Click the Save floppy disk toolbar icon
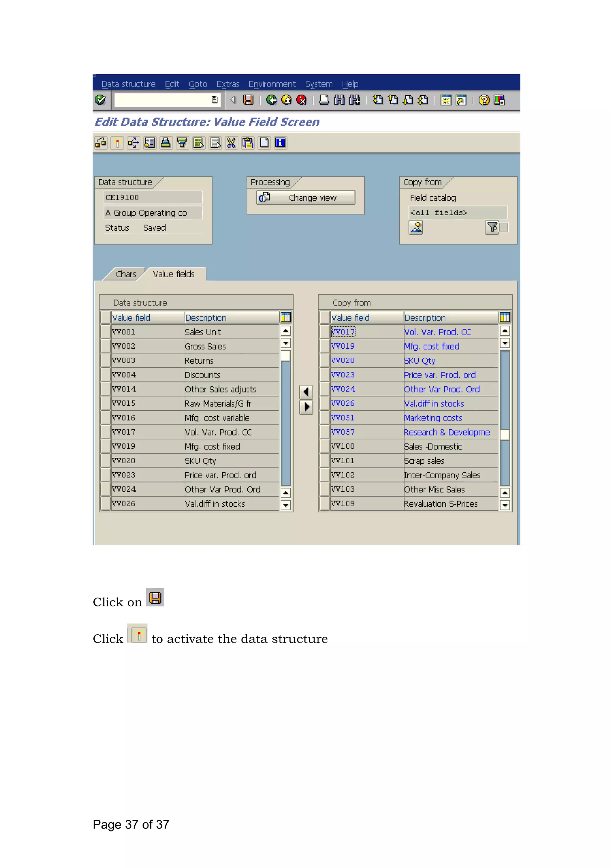The width and height of the screenshot is (613, 868). (x=248, y=100)
